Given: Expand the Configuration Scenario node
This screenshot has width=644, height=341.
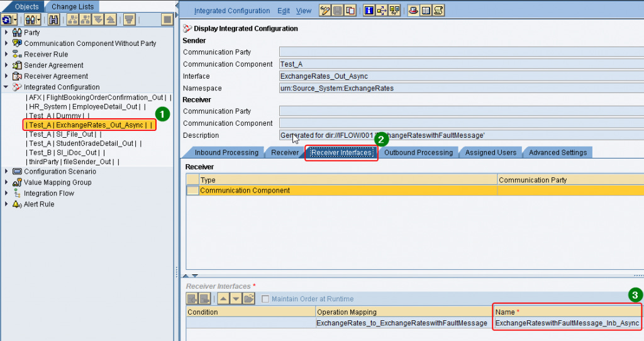Looking at the screenshot, I should tap(6, 171).
